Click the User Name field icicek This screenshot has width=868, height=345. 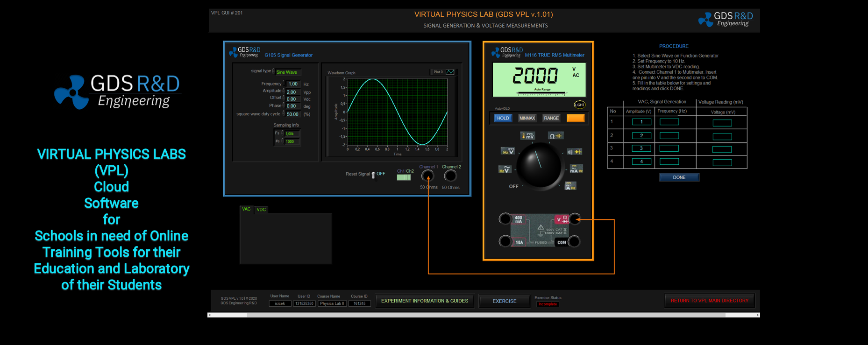280,303
